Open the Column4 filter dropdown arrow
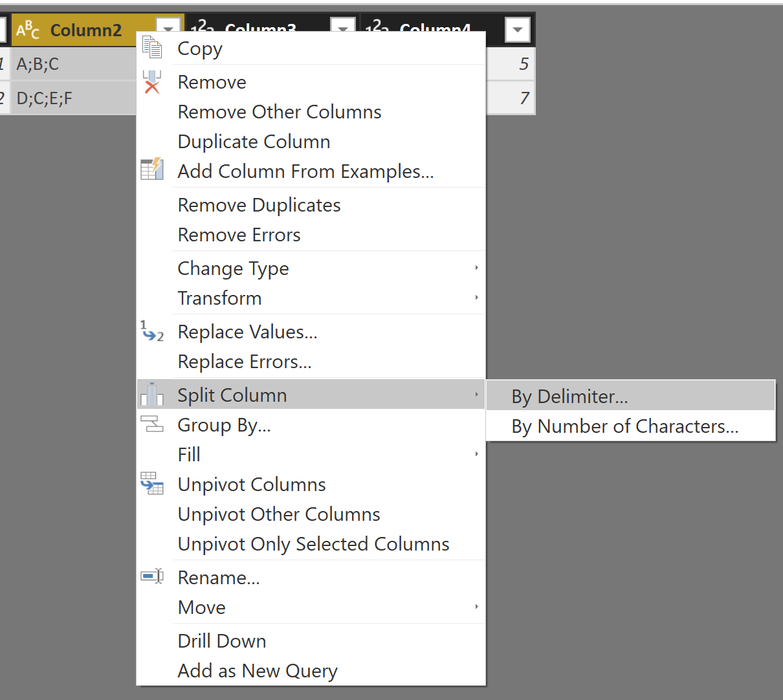783x700 pixels. click(518, 30)
